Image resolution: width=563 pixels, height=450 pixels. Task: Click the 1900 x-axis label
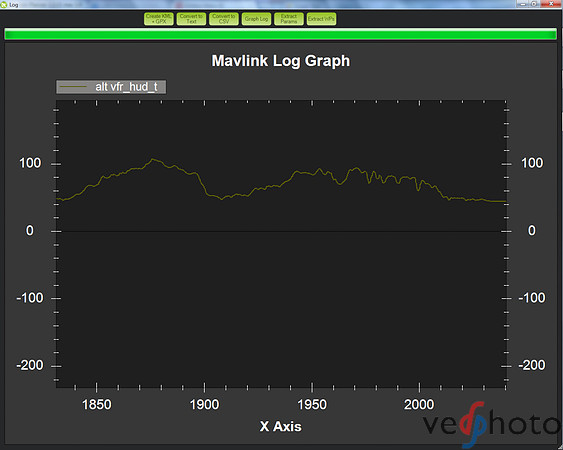(204, 405)
